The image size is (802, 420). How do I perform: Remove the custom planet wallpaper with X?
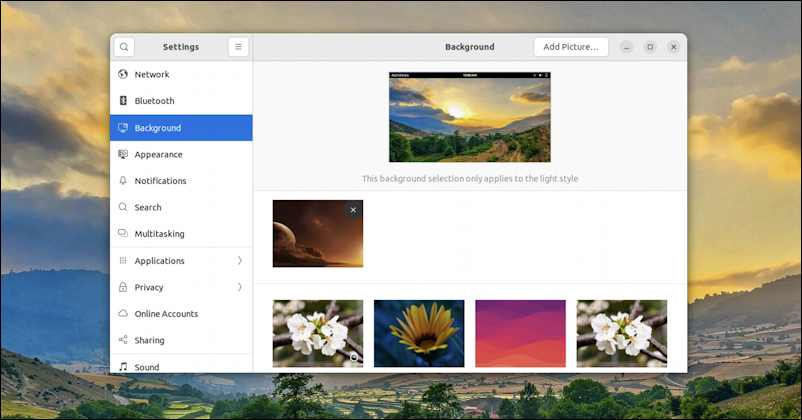pos(352,210)
